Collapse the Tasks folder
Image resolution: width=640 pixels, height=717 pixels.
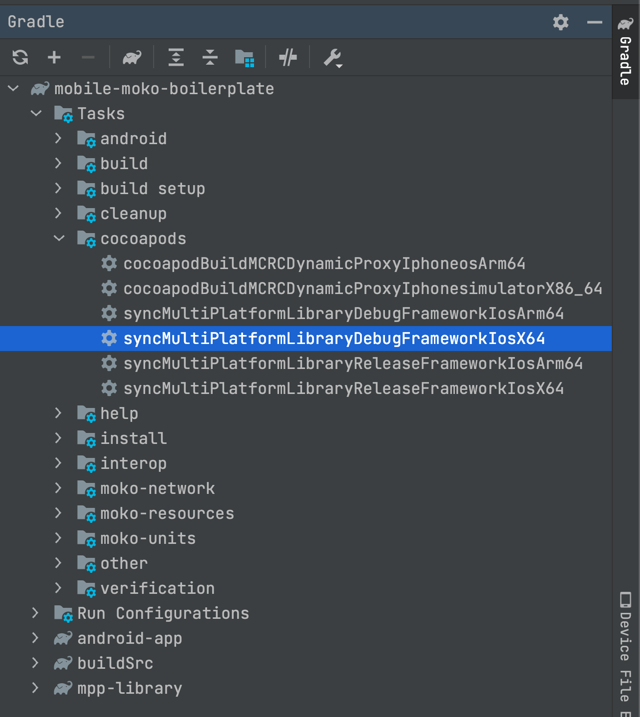[36, 113]
